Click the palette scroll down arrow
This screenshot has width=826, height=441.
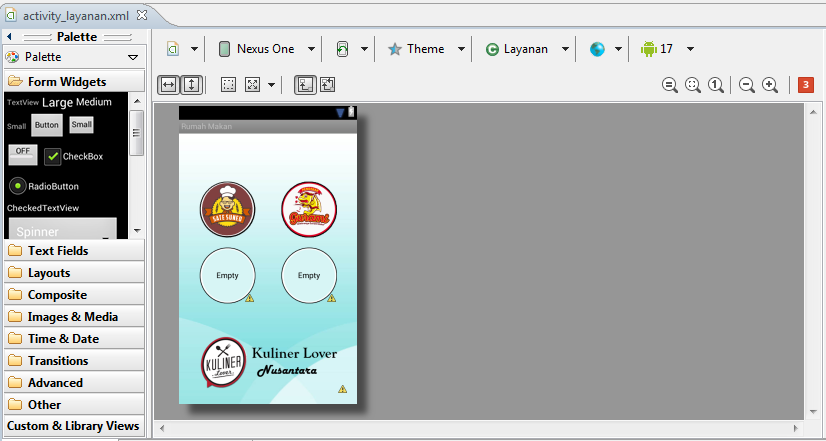137,231
